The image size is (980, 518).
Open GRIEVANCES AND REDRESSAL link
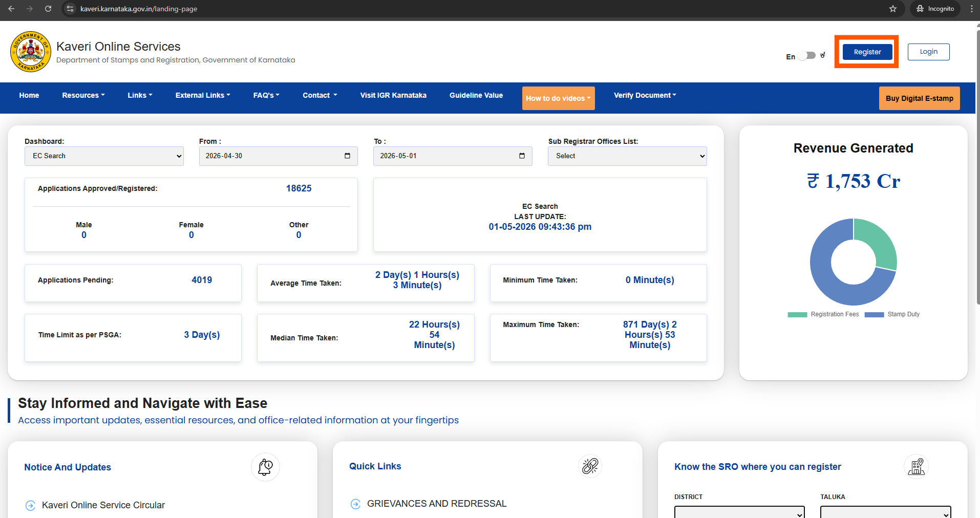[x=437, y=504]
